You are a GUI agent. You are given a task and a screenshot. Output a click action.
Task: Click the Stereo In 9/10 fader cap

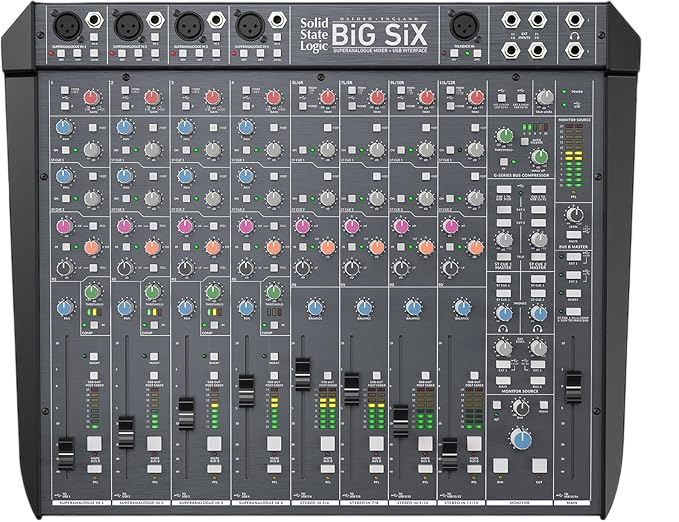[x=401, y=420]
